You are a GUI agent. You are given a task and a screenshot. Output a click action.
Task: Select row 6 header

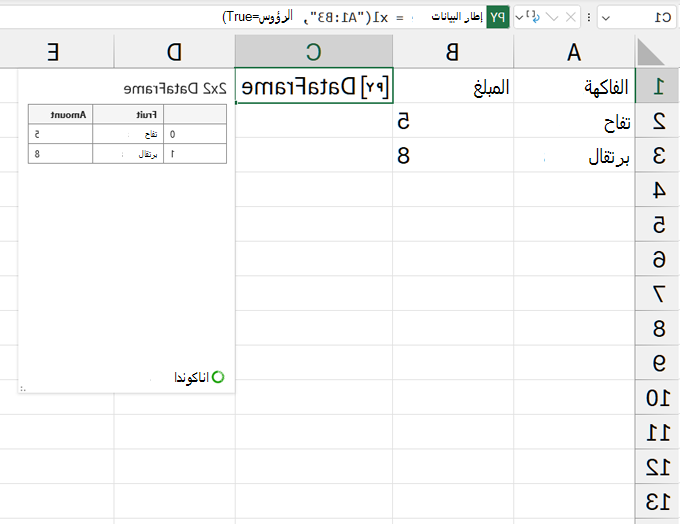(657, 259)
